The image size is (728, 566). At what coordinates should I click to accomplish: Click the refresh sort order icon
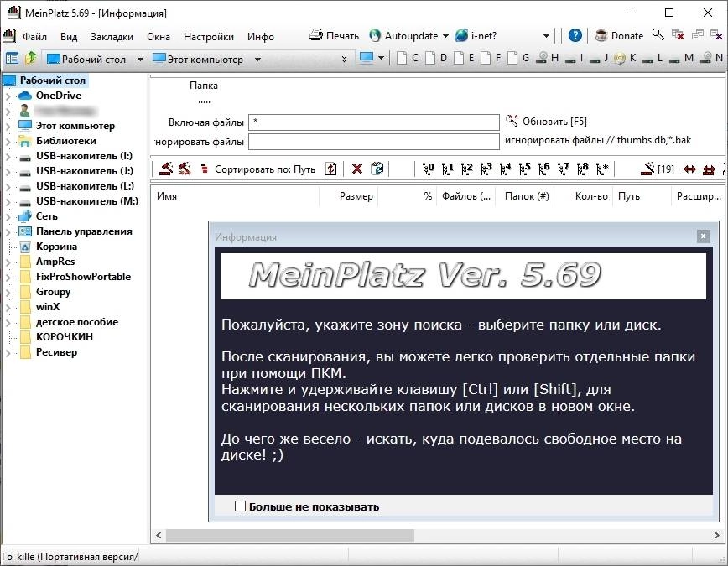point(330,169)
